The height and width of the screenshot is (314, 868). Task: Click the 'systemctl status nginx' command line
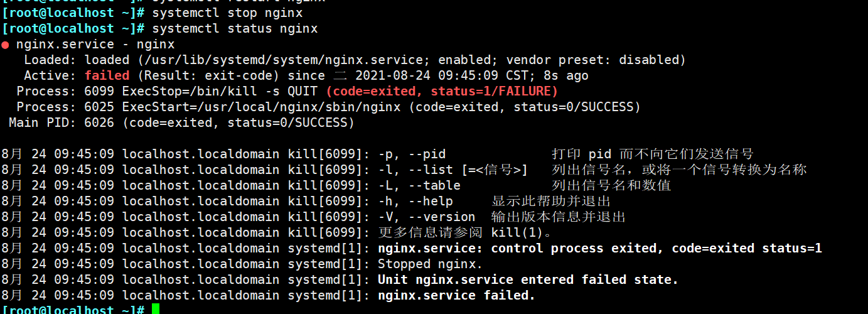(x=161, y=29)
